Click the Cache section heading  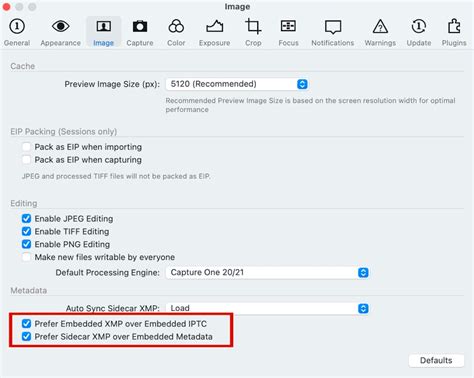23,66
